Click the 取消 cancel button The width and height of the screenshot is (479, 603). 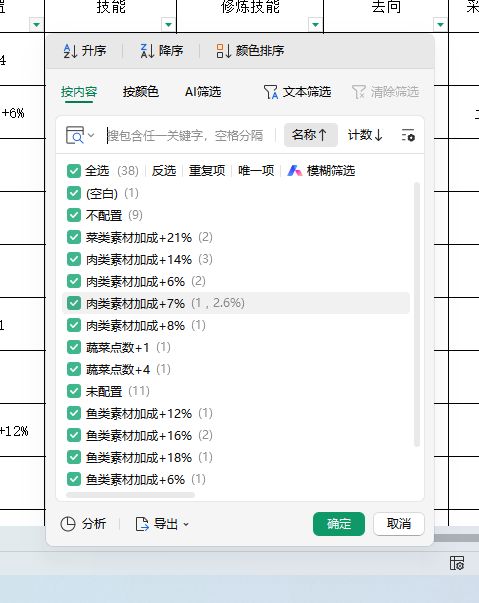[x=399, y=524]
